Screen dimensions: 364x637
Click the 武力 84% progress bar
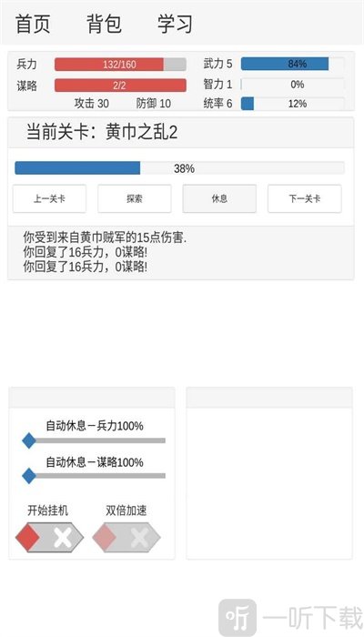[292, 64]
